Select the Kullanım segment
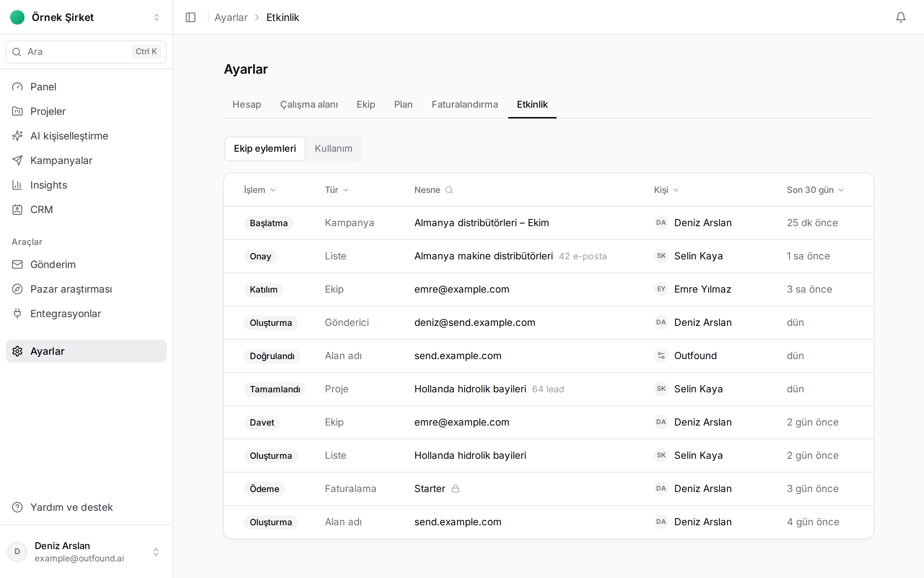 coord(334,149)
